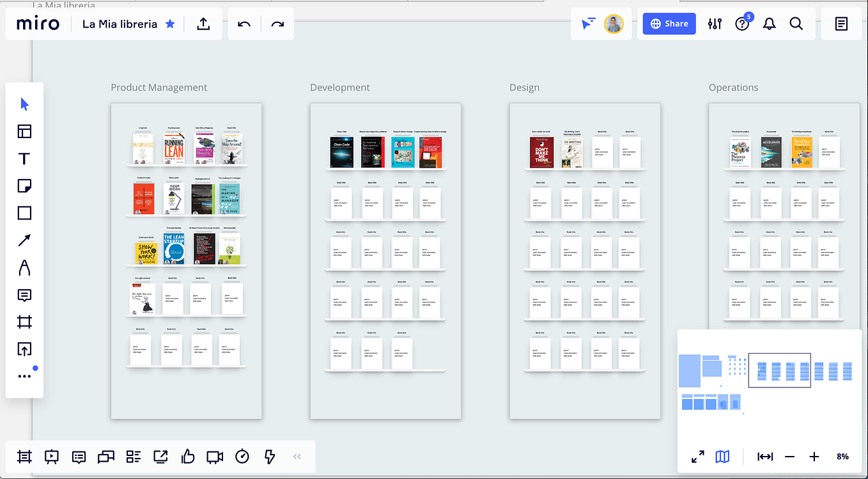Collapse bottom toolbar with double chevron
This screenshot has height=479, width=868.
click(x=297, y=457)
